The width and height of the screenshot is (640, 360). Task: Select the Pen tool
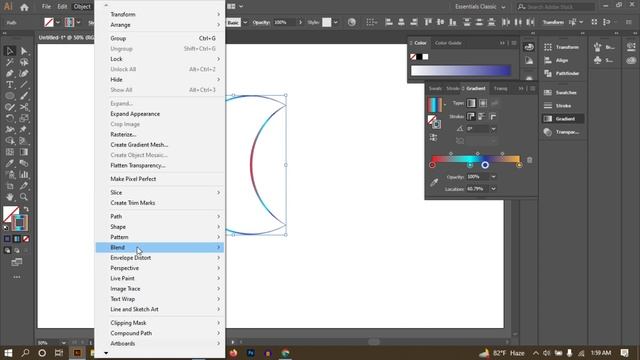(x=10, y=74)
